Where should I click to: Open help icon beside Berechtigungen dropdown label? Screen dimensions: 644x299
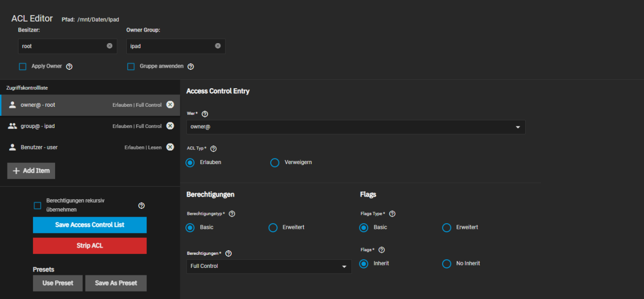pyautogui.click(x=229, y=254)
